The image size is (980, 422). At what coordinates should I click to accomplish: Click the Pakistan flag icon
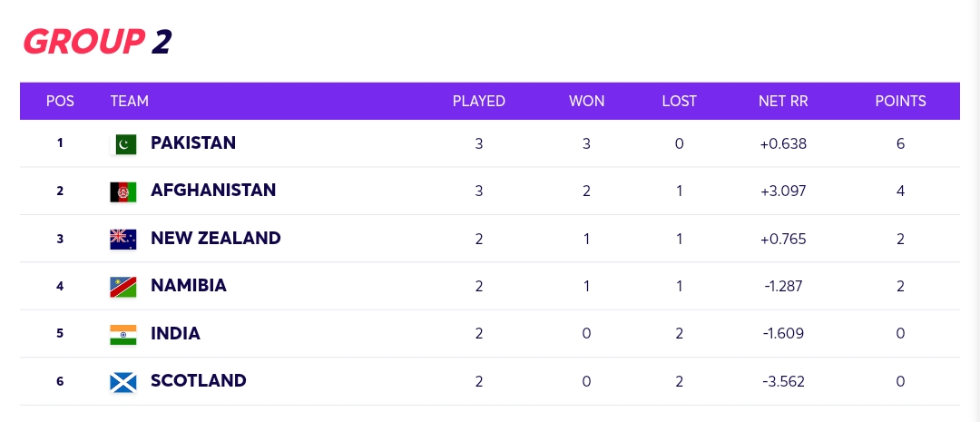point(123,144)
